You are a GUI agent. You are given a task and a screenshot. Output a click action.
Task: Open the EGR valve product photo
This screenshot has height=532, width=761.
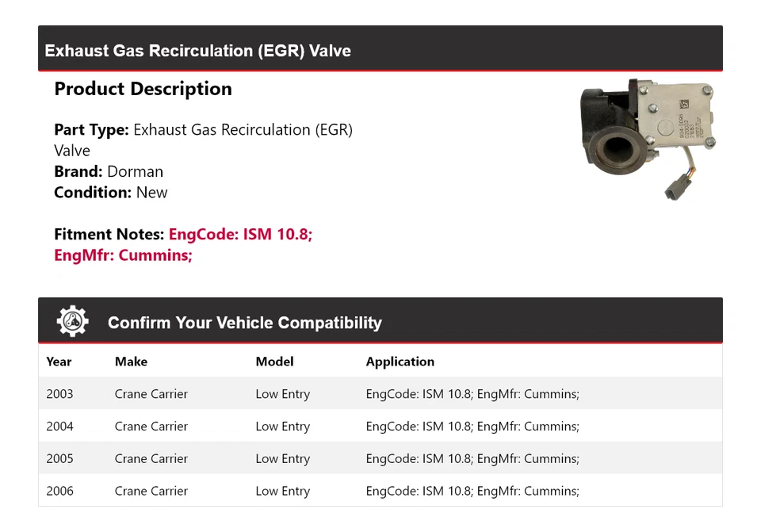pos(648,138)
